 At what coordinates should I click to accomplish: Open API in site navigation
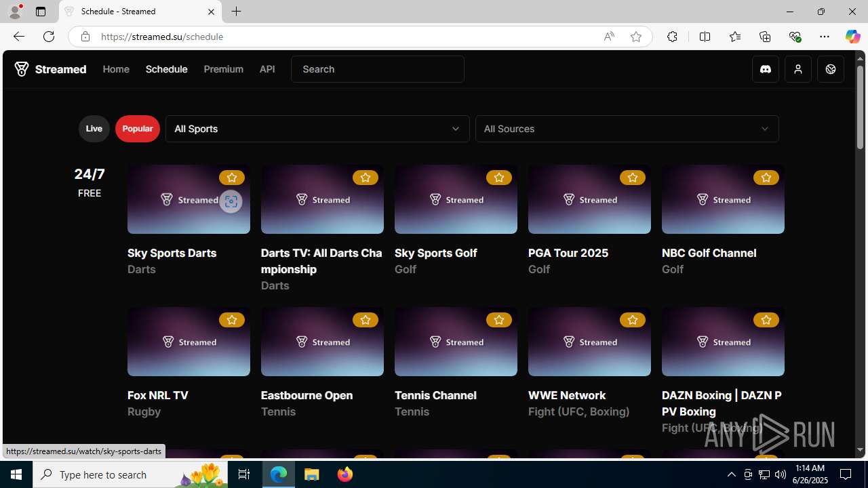tap(267, 69)
